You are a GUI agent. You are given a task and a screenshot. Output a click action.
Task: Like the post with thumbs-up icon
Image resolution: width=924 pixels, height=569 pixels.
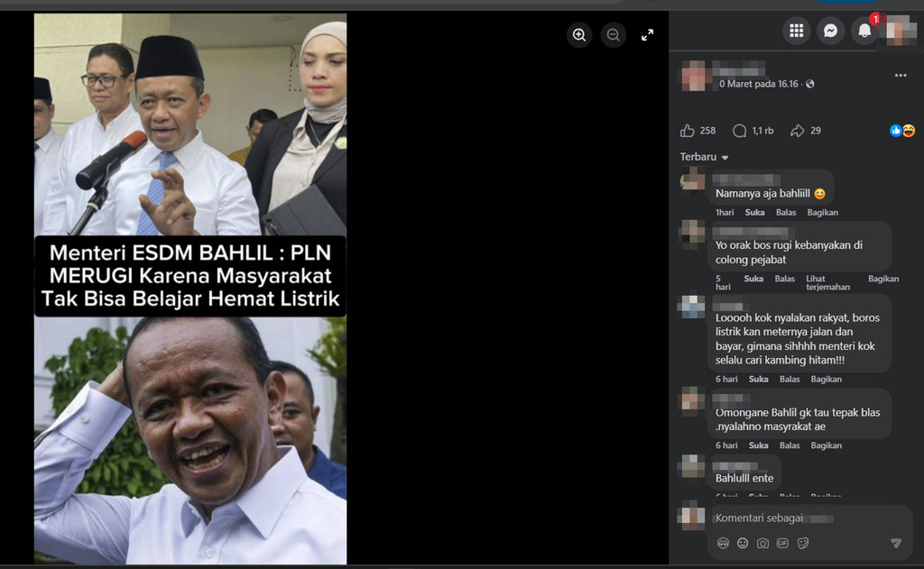pyautogui.click(x=688, y=131)
